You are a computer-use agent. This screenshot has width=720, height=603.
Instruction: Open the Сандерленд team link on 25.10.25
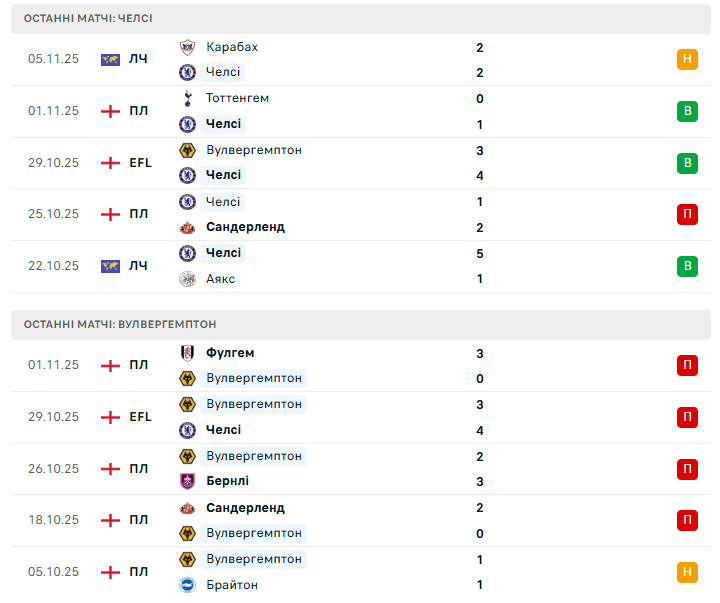[245, 227]
